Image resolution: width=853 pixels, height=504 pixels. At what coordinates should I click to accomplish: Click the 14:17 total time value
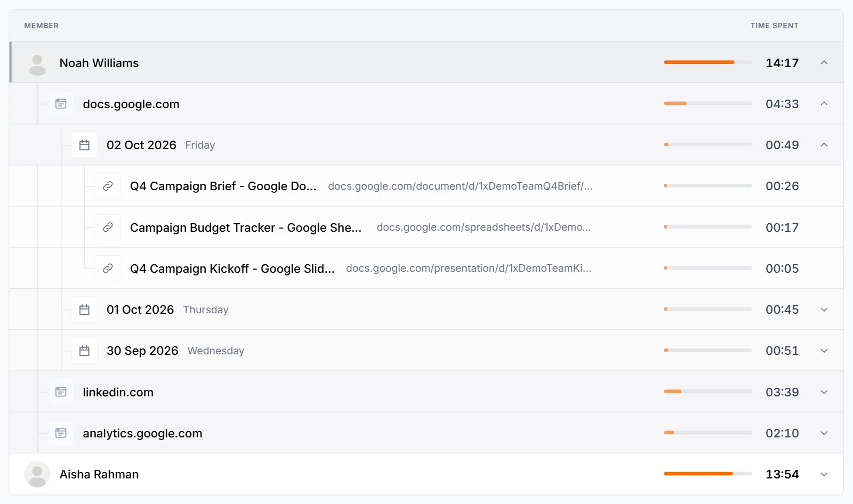pyautogui.click(x=782, y=63)
